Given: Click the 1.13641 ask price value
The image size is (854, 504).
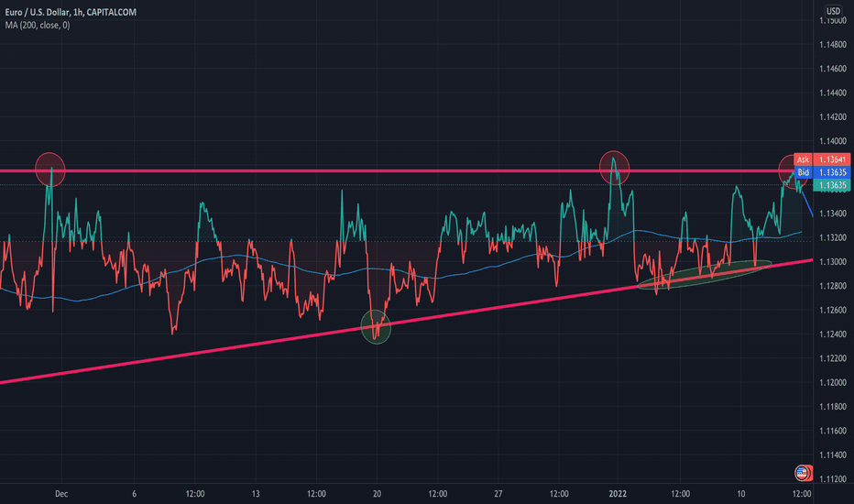Looking at the screenshot, I should 832,159.
